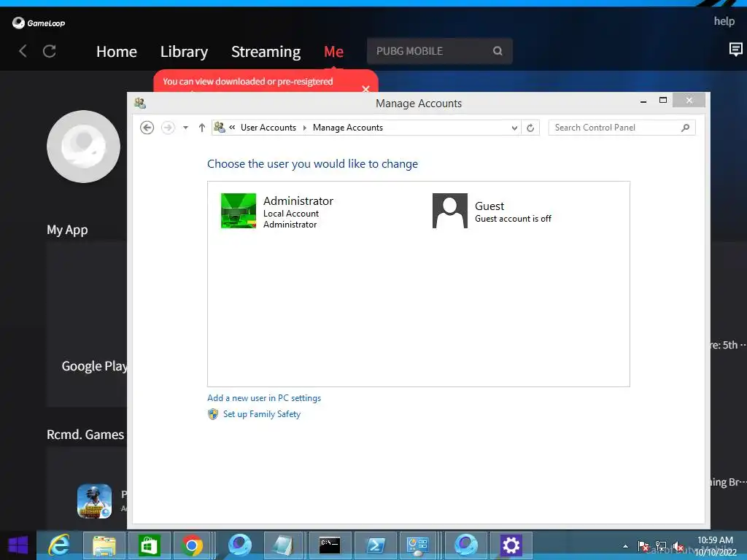
Task: Click the Control Panel back arrow
Action: [147, 128]
